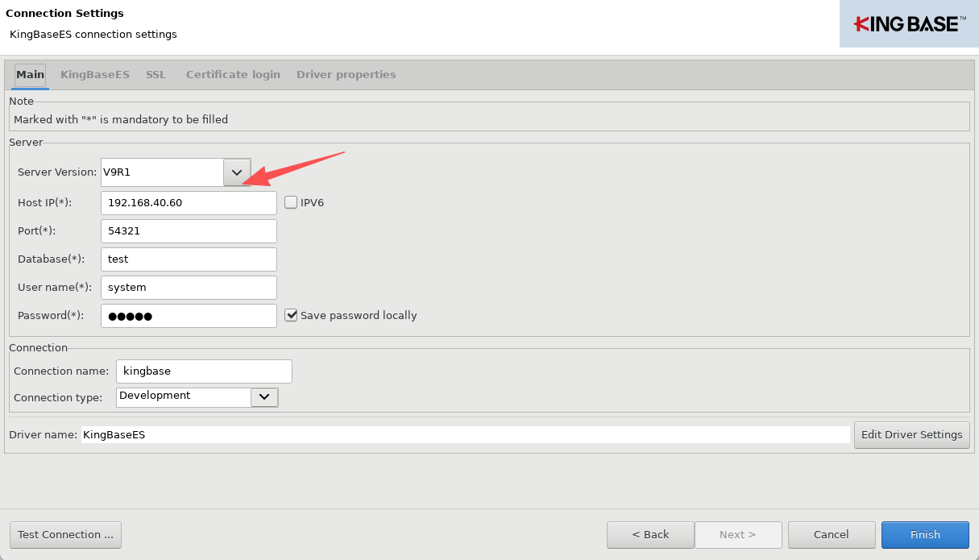Screen dimensions: 979x560
Task: Click the Database field containing test
Action: point(189,259)
